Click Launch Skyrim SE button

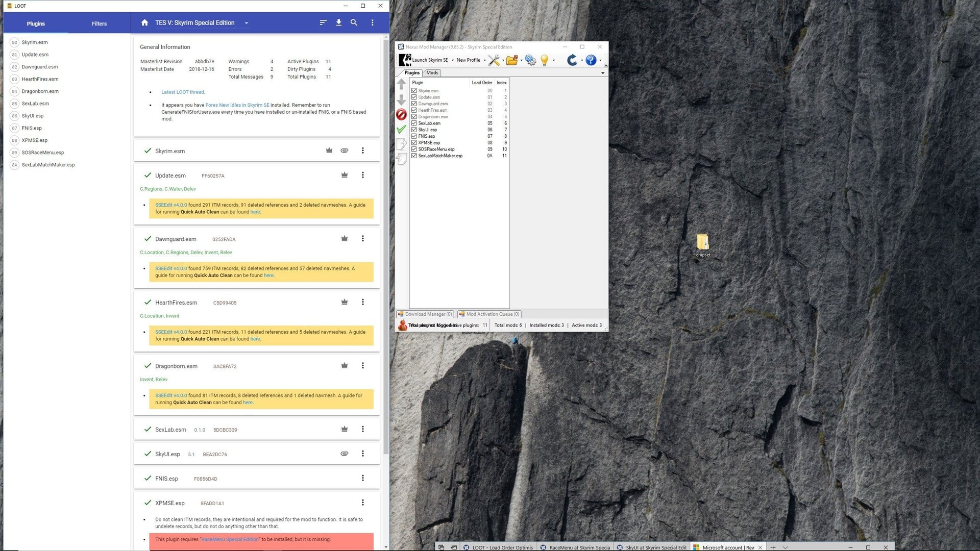424,60
